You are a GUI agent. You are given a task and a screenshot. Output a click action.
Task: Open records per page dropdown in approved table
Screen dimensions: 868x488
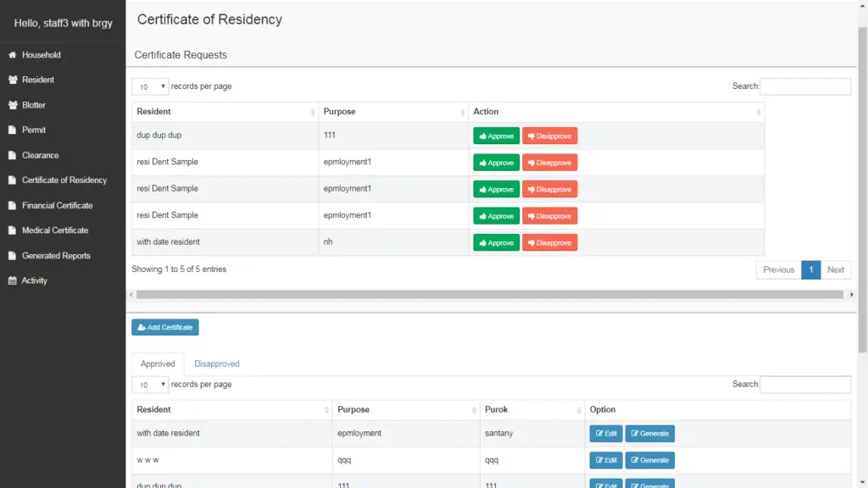tap(149, 384)
